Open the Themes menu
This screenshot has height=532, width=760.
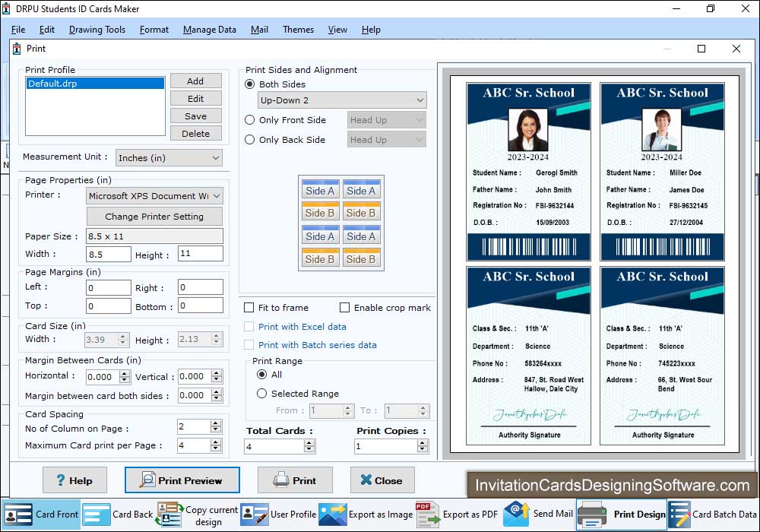(298, 30)
